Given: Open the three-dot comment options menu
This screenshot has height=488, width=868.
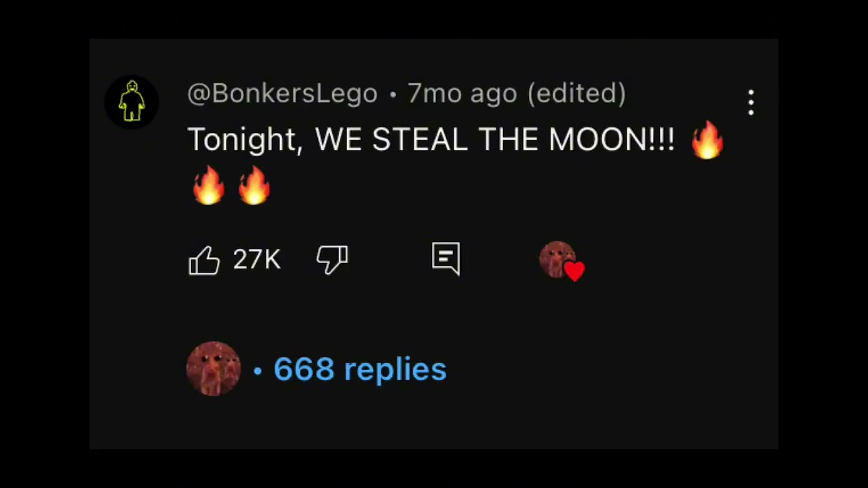Looking at the screenshot, I should (x=751, y=102).
